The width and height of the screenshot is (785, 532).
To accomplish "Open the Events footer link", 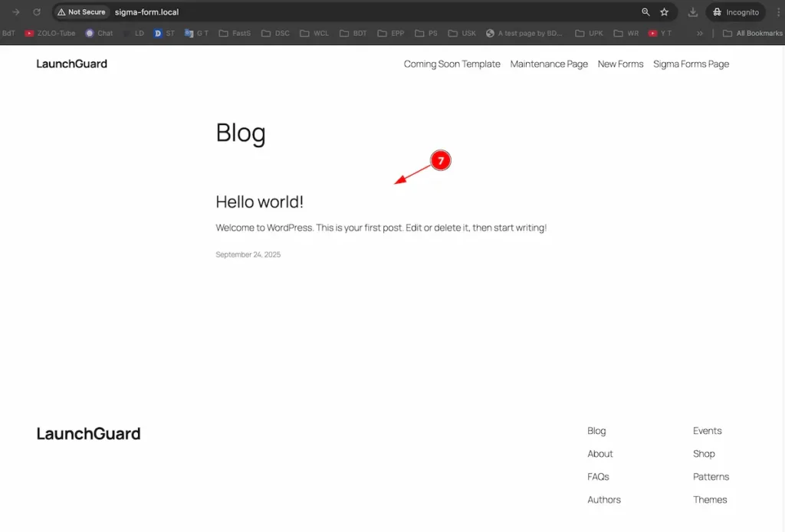I will (707, 431).
